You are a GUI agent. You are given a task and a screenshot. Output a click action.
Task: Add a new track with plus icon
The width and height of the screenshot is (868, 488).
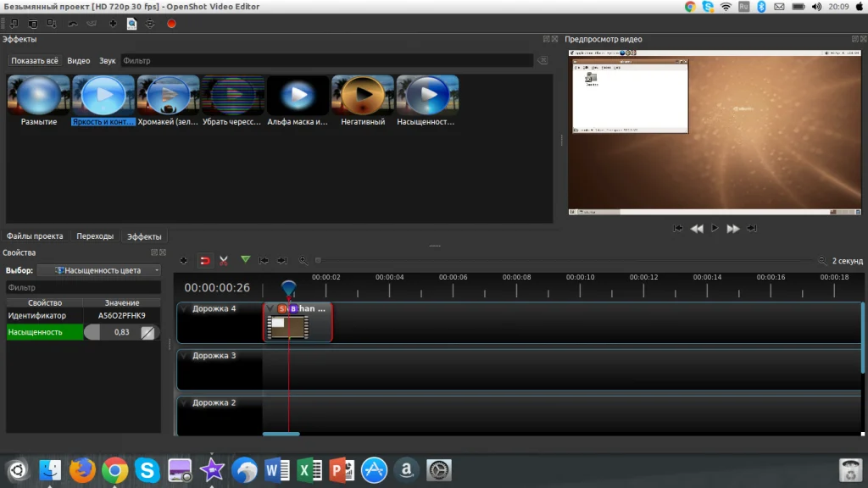[x=183, y=261]
